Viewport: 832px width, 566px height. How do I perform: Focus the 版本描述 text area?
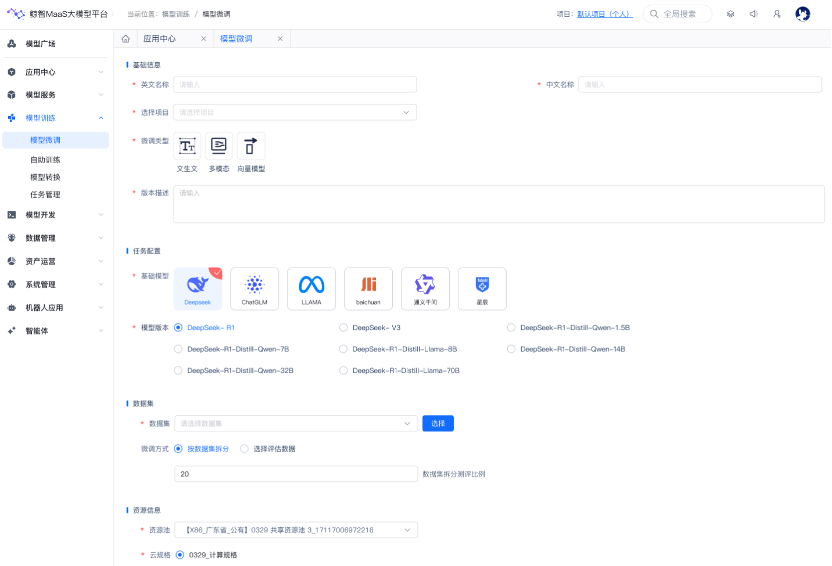499,204
